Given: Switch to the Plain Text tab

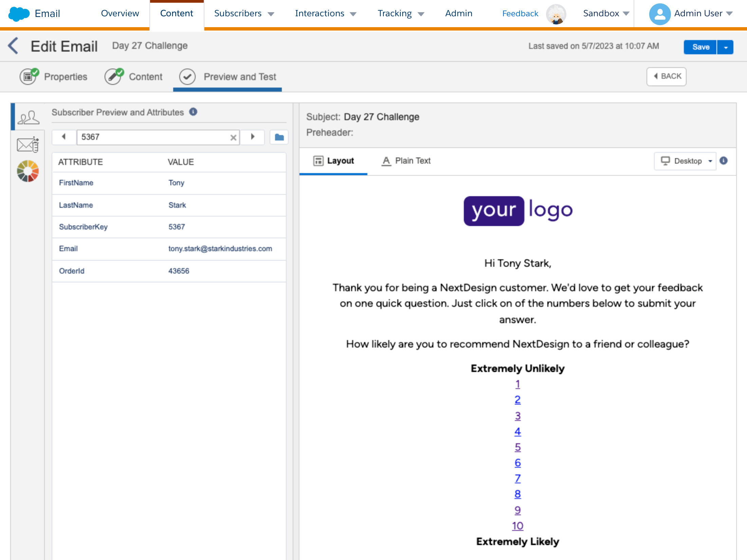Looking at the screenshot, I should 406,161.
